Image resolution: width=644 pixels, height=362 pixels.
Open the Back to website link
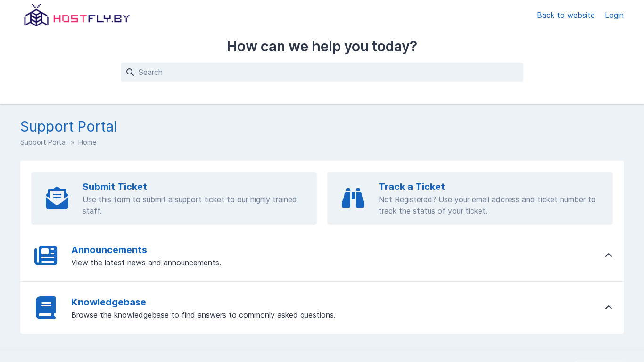566,16
